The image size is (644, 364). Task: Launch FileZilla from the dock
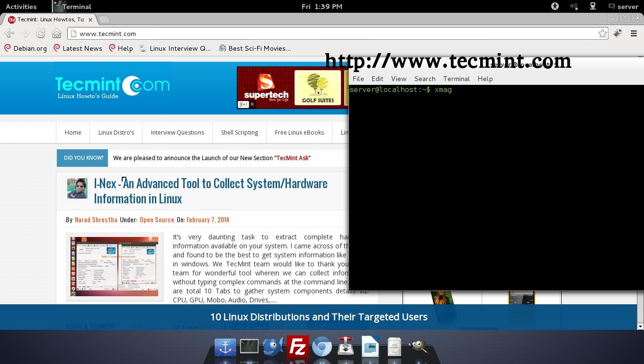298,346
